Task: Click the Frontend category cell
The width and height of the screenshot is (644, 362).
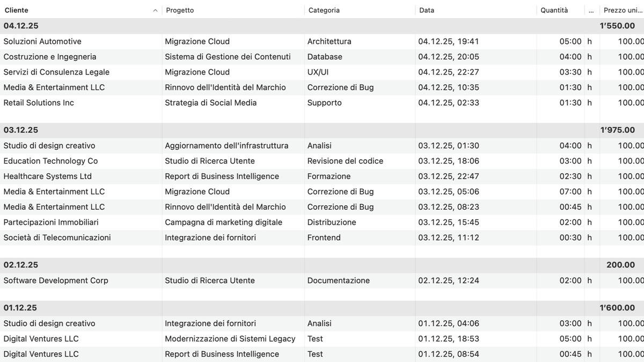Action: [324, 238]
